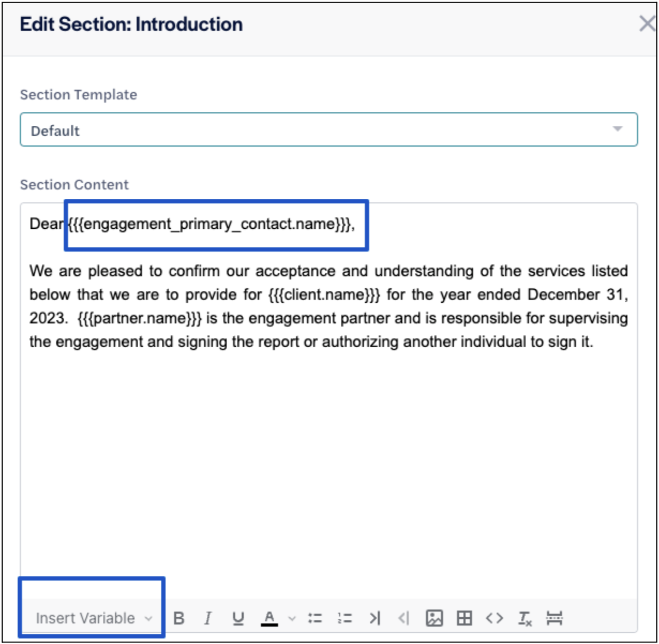Expand the Section Template Default dropdown
This screenshot has width=659, height=644.
329,130
